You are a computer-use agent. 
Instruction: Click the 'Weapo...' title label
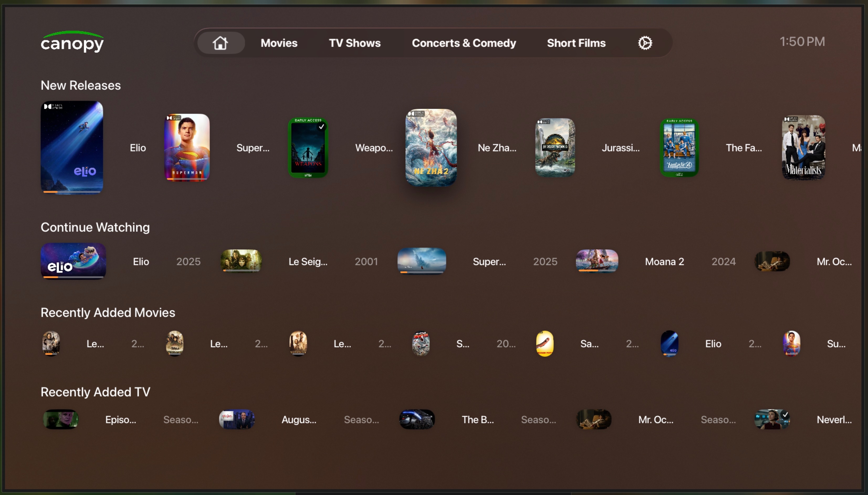coord(374,148)
